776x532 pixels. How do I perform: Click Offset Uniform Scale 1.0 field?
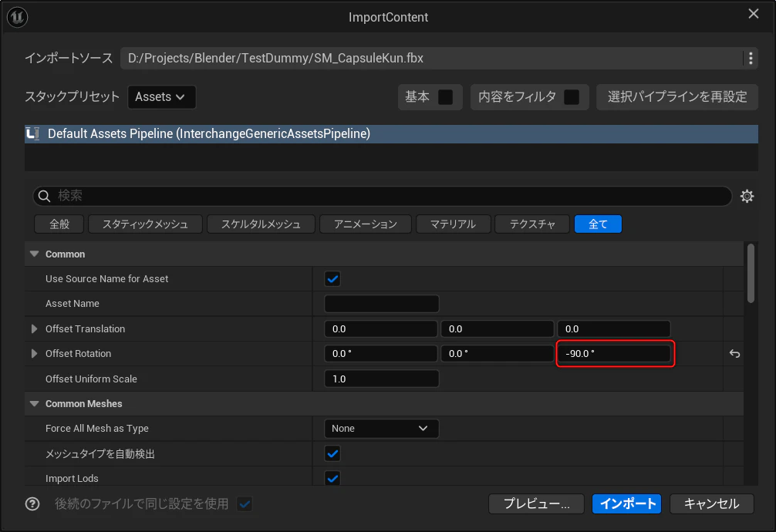pos(382,379)
